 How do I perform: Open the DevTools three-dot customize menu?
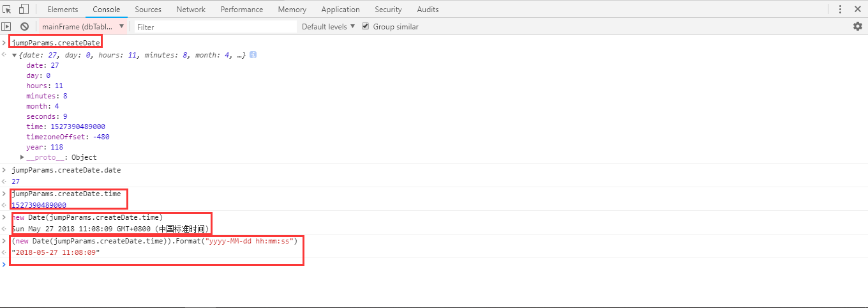click(x=840, y=10)
